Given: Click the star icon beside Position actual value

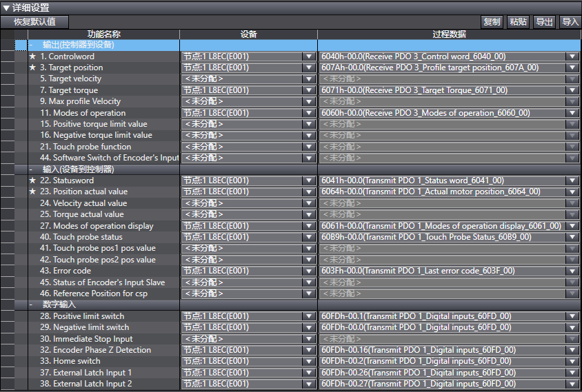Looking at the screenshot, I should coord(32,192).
